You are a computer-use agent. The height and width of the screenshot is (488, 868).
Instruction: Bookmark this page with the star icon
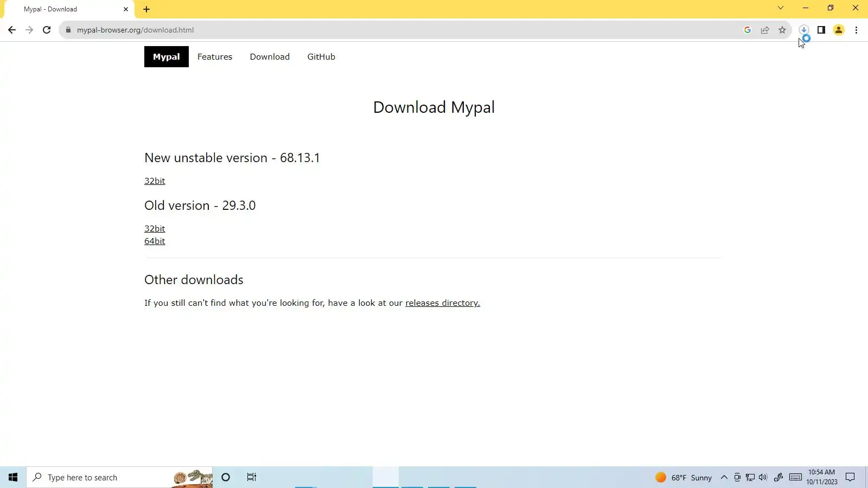point(782,30)
